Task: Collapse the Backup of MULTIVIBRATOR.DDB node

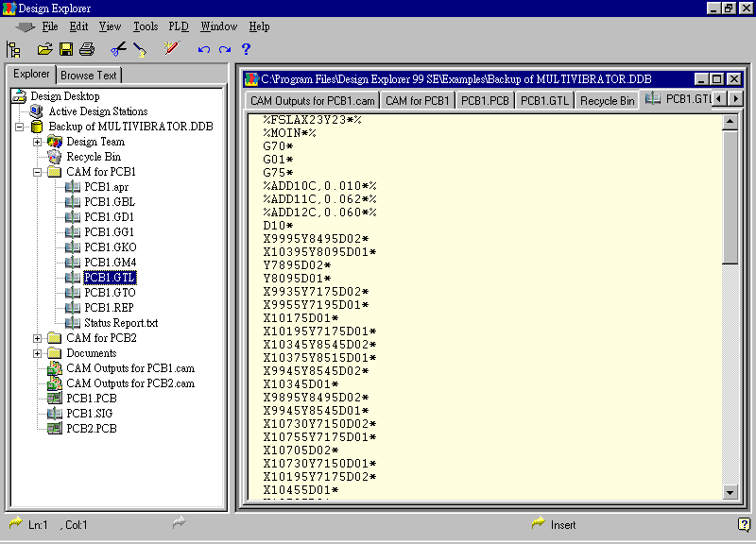Action: [x=19, y=126]
